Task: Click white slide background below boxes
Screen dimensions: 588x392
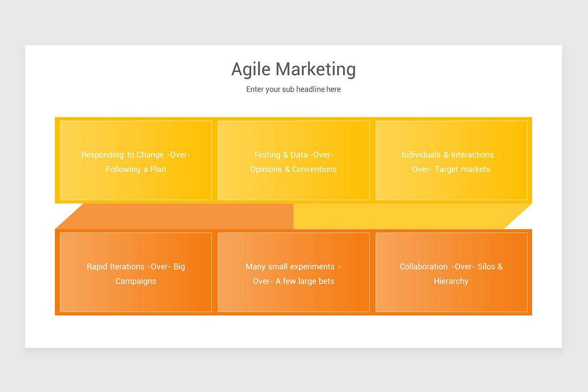Action: click(x=294, y=332)
